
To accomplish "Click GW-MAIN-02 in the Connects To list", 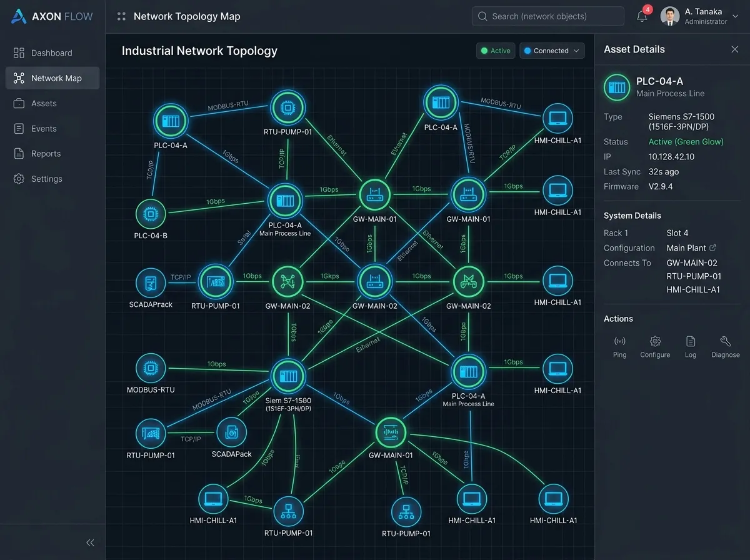I will point(692,263).
